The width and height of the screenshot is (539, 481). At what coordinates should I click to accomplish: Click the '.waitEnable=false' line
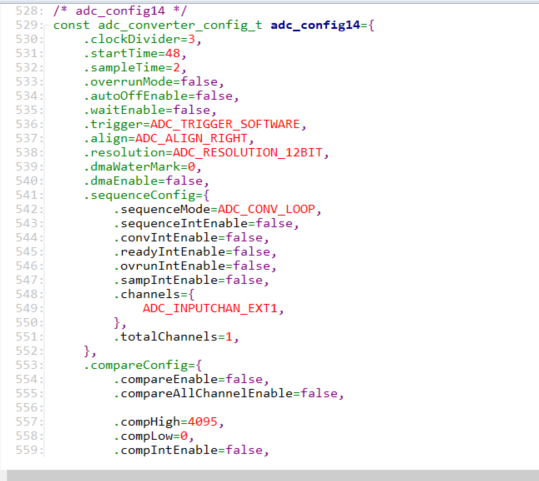[x=150, y=110]
